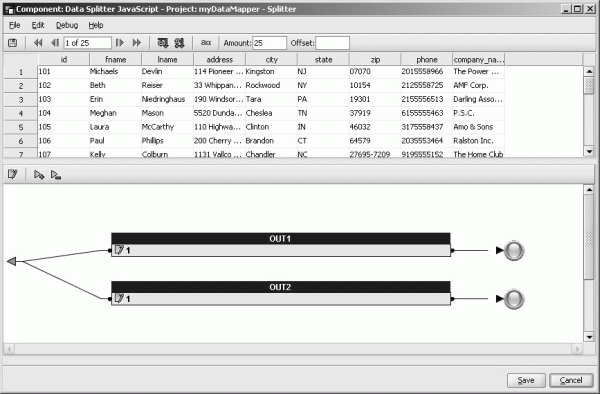Click the phone column header

pos(427,60)
